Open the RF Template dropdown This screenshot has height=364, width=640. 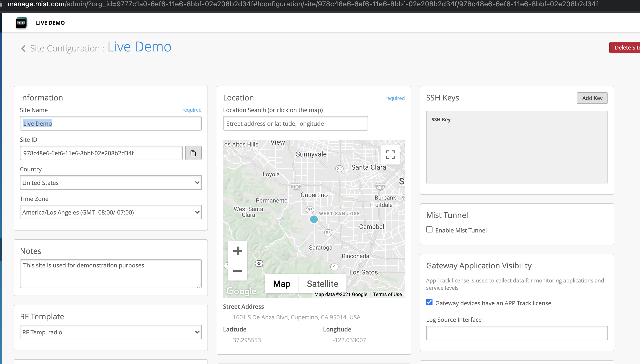[111, 332]
